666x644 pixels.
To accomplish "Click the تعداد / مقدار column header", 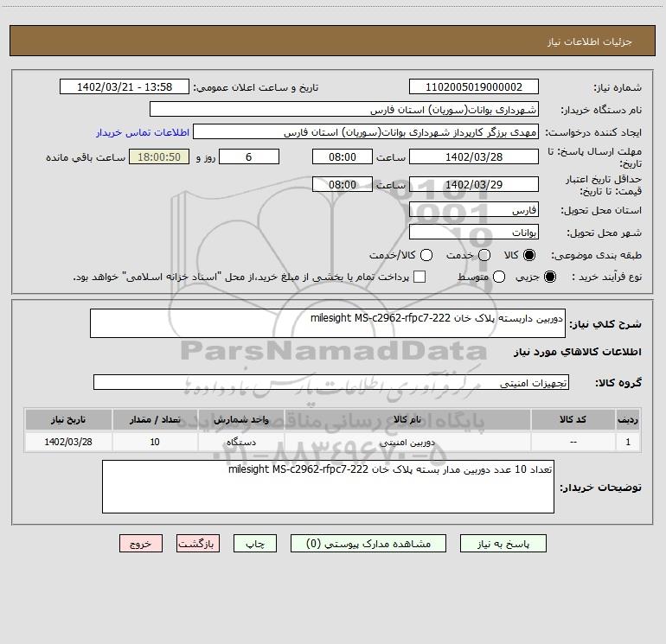I will pyautogui.click(x=155, y=419).
